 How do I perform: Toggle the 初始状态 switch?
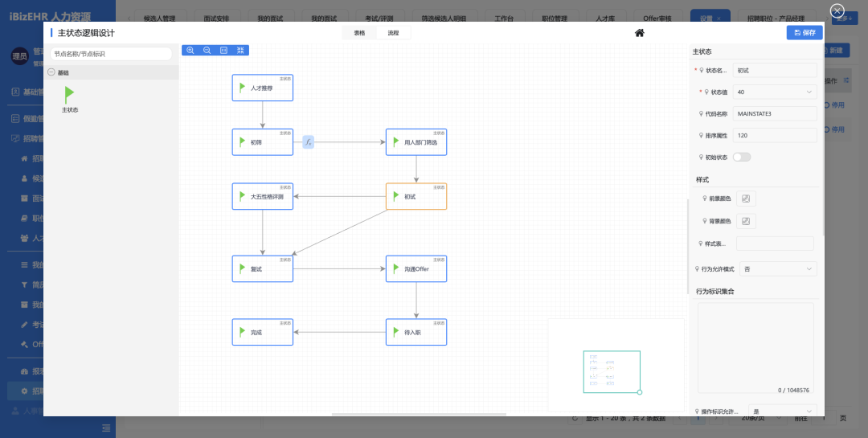coord(741,157)
